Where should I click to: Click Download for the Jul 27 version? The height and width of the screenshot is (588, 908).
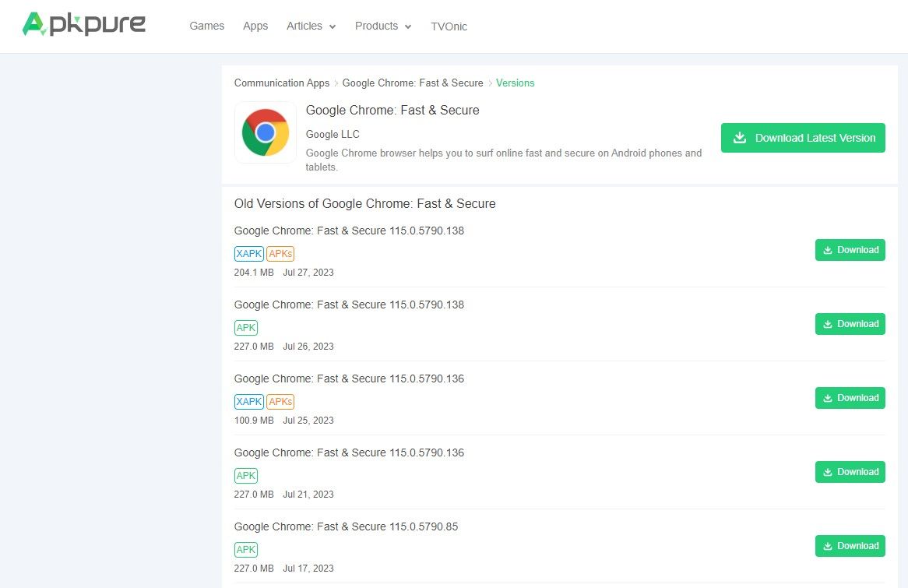pyautogui.click(x=850, y=250)
